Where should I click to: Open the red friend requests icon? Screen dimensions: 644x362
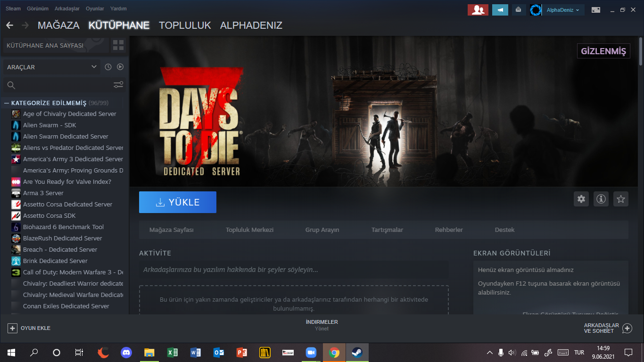point(478,9)
